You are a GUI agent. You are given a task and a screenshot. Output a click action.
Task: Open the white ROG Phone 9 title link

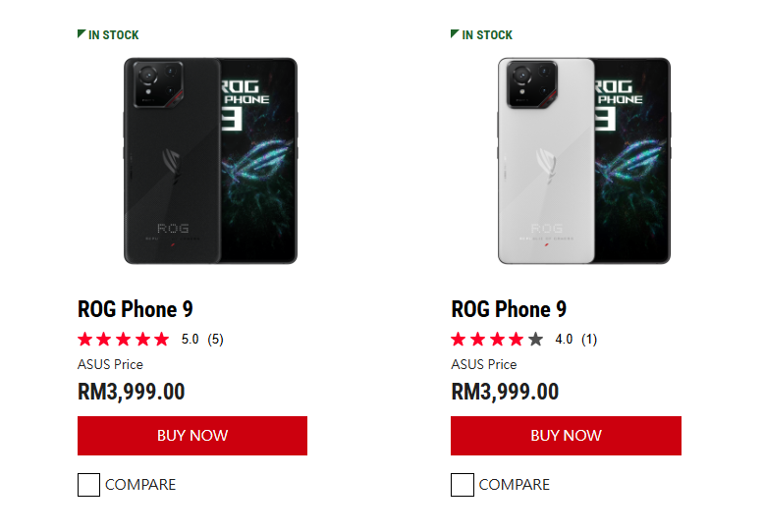pyautogui.click(x=509, y=309)
